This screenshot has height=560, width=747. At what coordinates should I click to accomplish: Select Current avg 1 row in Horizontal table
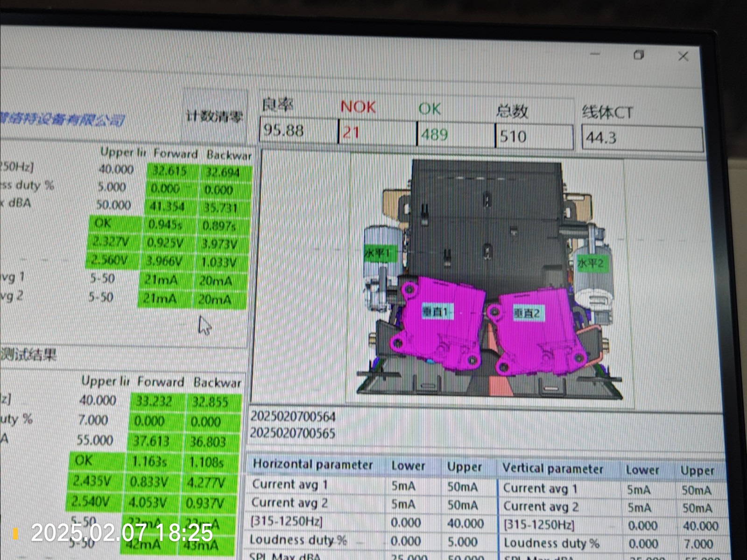pyautogui.click(x=290, y=484)
